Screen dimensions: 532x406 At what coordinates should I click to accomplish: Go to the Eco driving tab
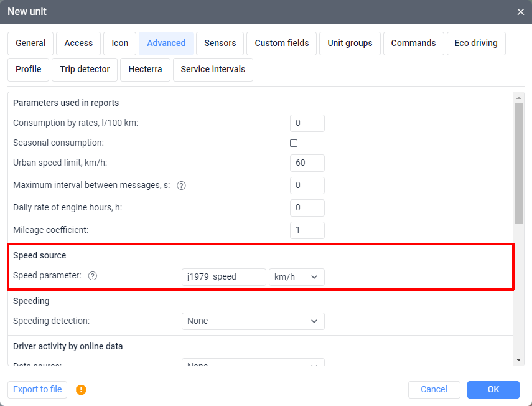coord(476,44)
